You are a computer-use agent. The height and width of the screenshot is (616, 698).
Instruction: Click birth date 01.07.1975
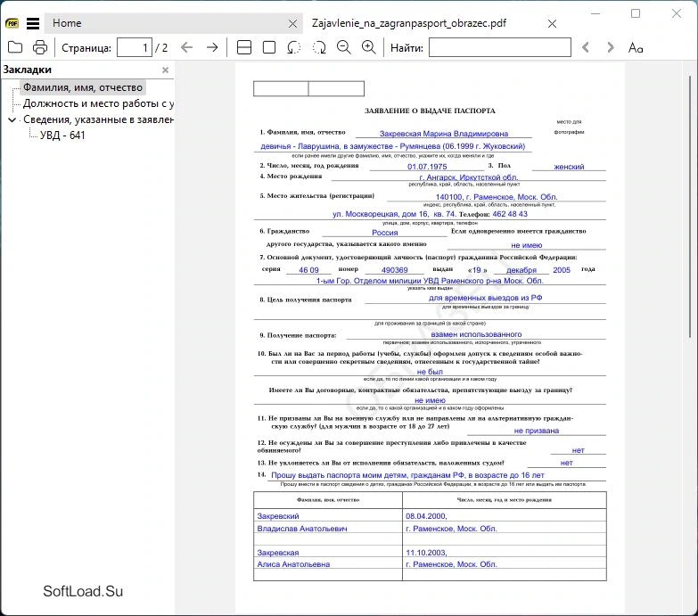point(427,167)
